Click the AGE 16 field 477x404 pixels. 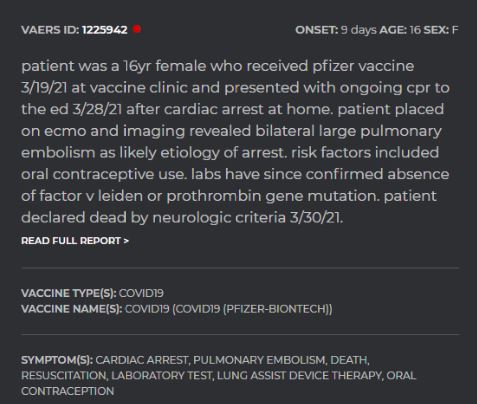[x=400, y=30]
